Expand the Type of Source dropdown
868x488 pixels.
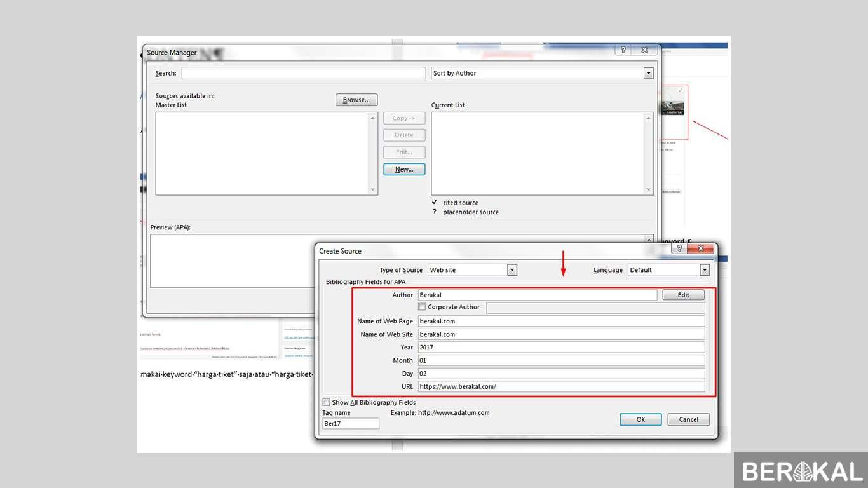coord(512,270)
